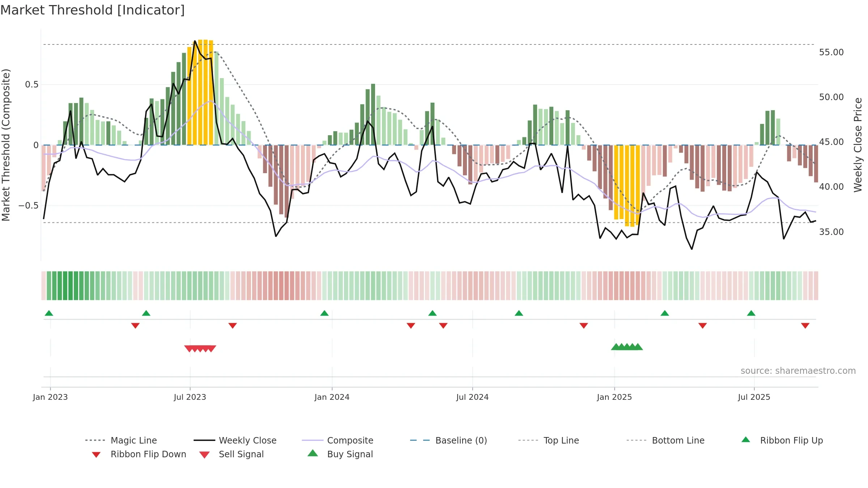The image size is (868, 488).
Task: Click the Jan 2023 x-axis label
Action: [x=50, y=397]
